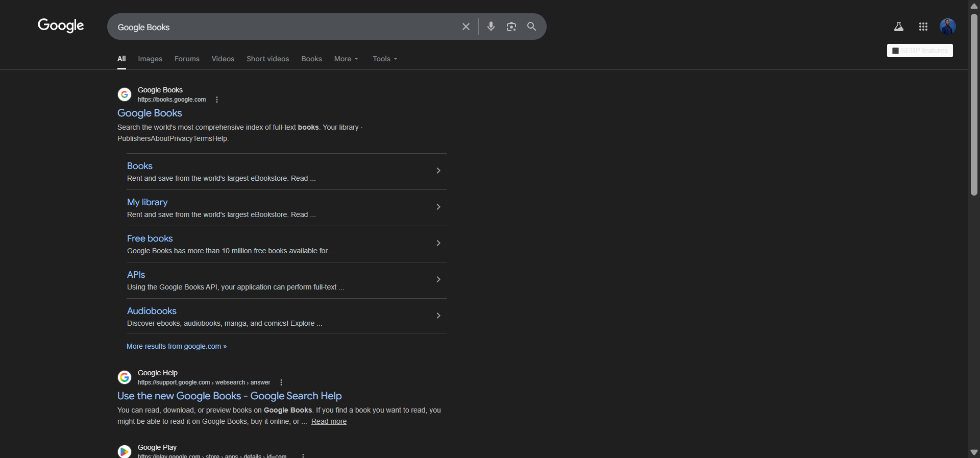Open the My library sitelink
The width and height of the screenshot is (980, 458).
[x=147, y=202]
